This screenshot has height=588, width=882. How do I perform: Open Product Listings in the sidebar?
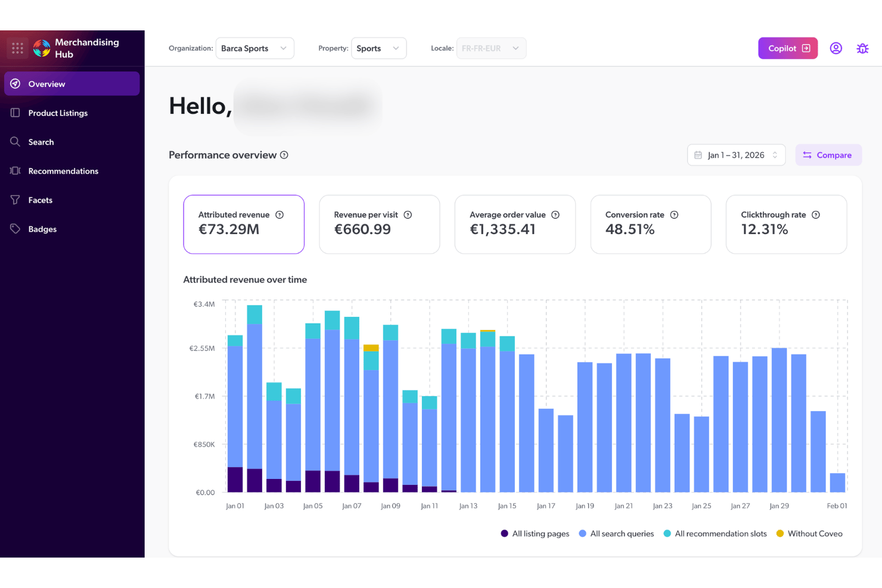tap(72, 113)
